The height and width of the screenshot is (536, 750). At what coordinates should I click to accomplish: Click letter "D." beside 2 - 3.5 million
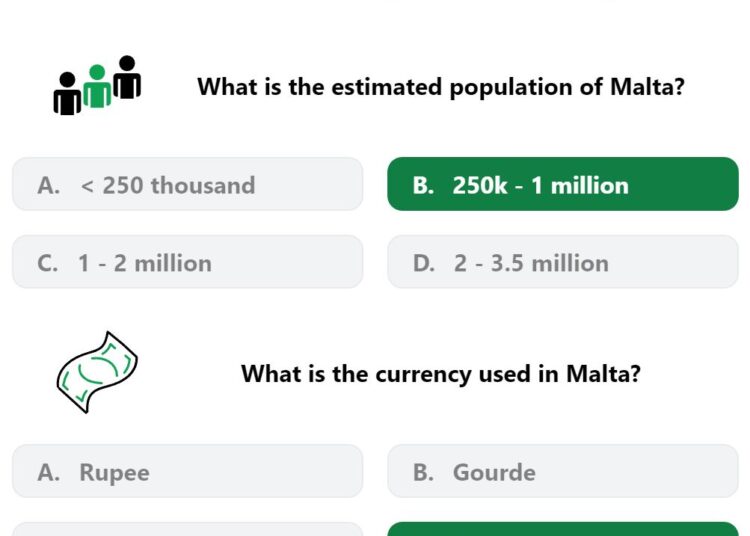point(424,263)
